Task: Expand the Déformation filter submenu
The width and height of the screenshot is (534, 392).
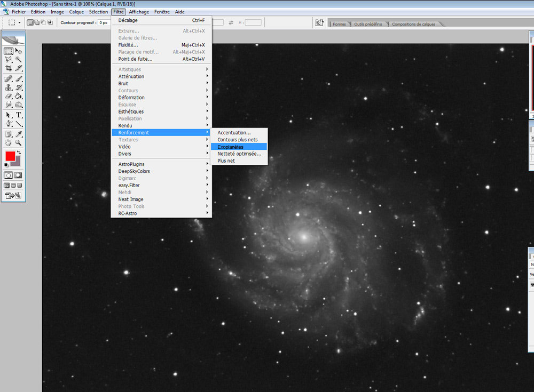Action: point(162,98)
